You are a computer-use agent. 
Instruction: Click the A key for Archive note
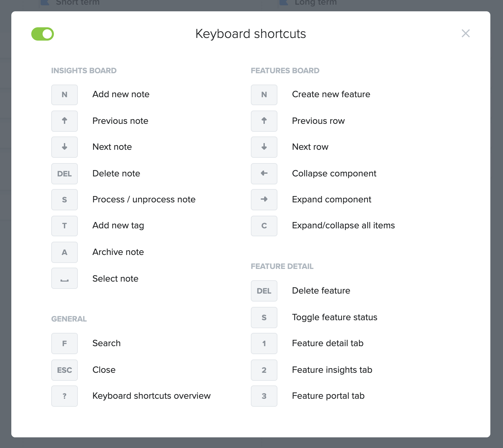(x=65, y=252)
